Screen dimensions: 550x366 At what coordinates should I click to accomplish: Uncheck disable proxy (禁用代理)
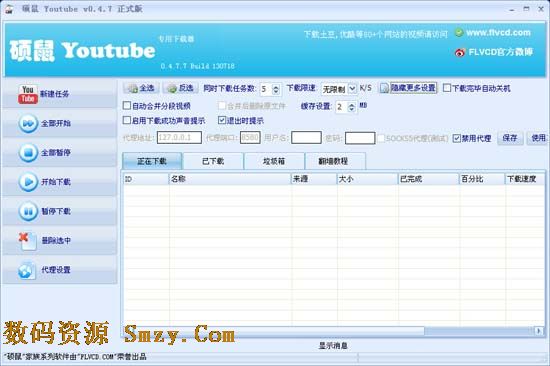tap(456, 138)
